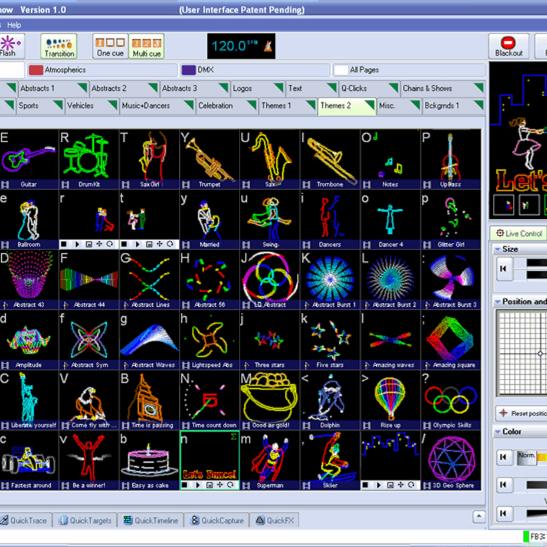
Task: Trigger the Trumpet cue thumbnail
Action: click(x=209, y=159)
